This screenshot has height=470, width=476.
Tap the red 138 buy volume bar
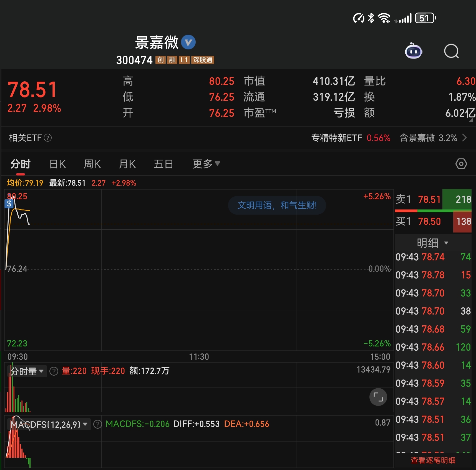click(x=462, y=222)
